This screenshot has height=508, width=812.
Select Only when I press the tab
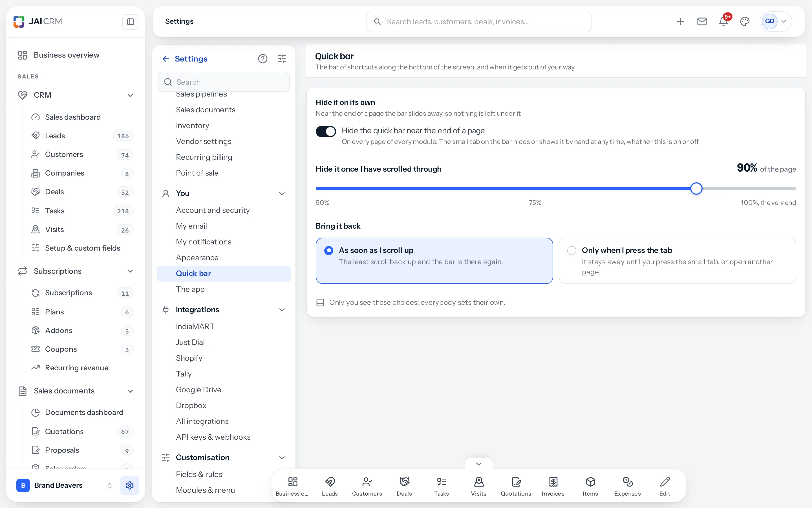pos(677,261)
